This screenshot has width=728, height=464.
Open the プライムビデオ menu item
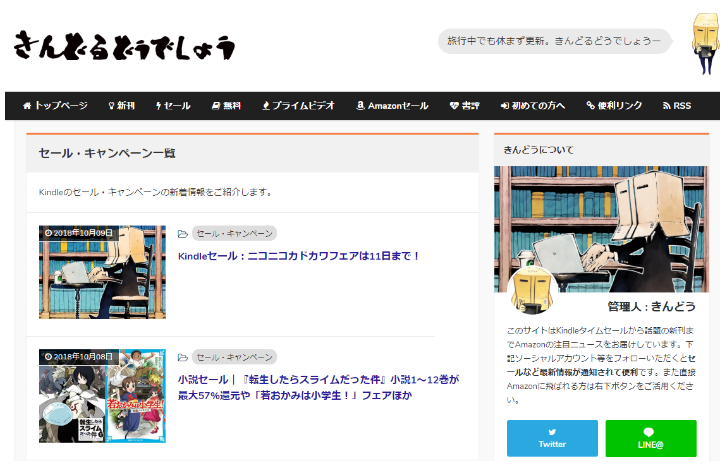(300, 106)
